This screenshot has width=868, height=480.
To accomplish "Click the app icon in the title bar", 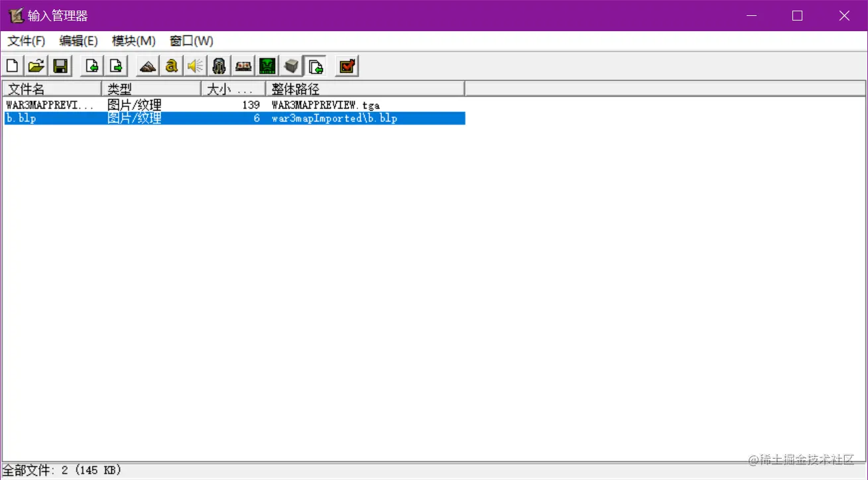I will [x=17, y=15].
